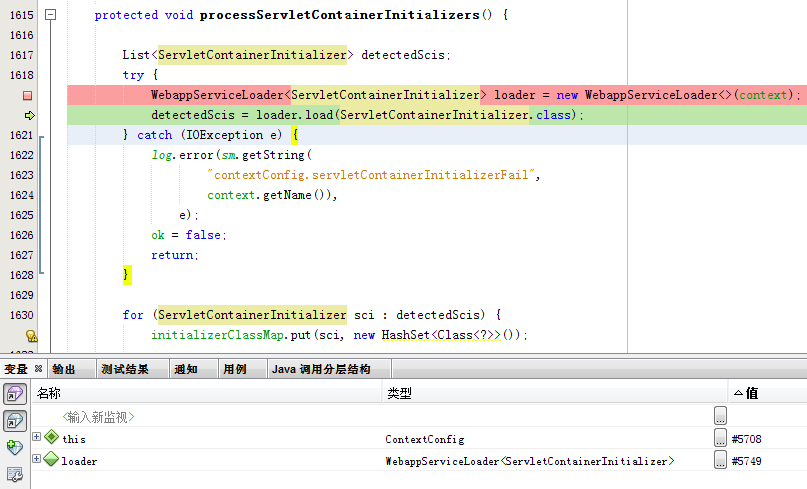Image resolution: width=807 pixels, height=489 pixels.
Task: Sort variables by 值 column header
Action: tap(768, 393)
